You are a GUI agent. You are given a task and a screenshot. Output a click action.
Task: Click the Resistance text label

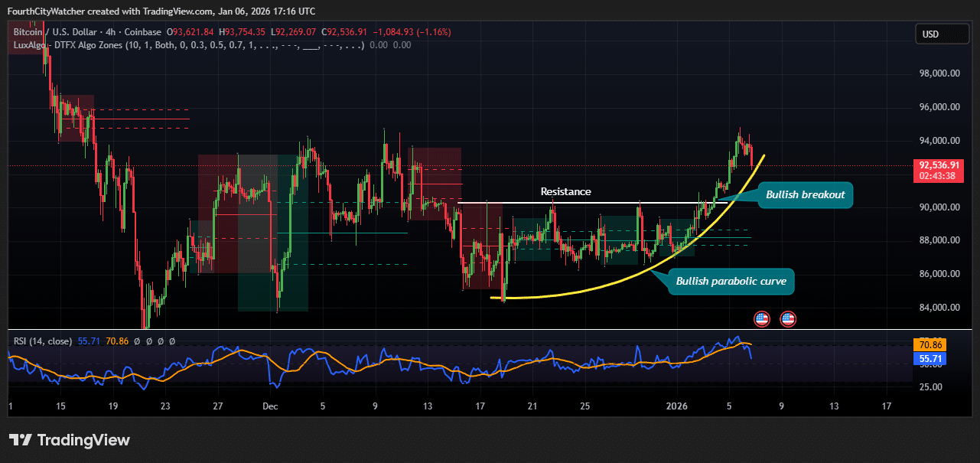pyautogui.click(x=565, y=191)
